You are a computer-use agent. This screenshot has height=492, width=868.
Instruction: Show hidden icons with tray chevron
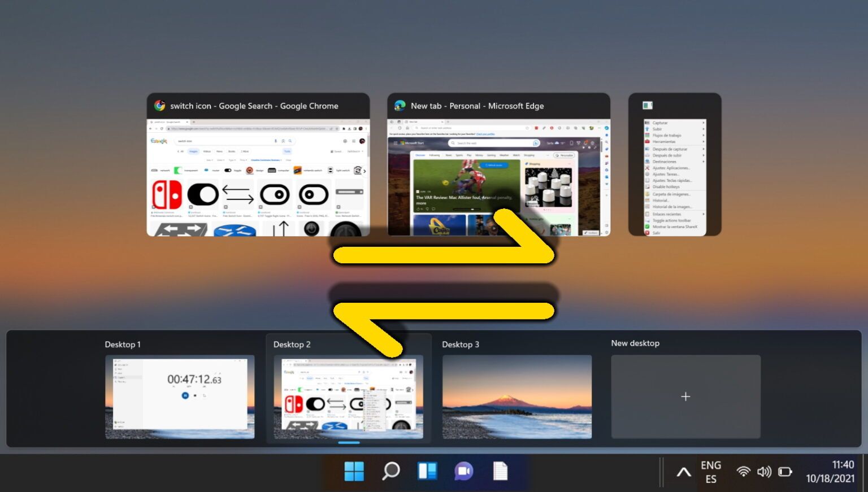(x=683, y=472)
